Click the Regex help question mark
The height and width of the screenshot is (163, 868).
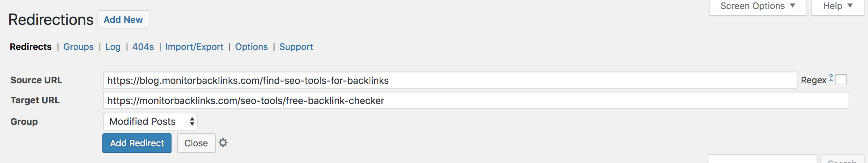[831, 78]
